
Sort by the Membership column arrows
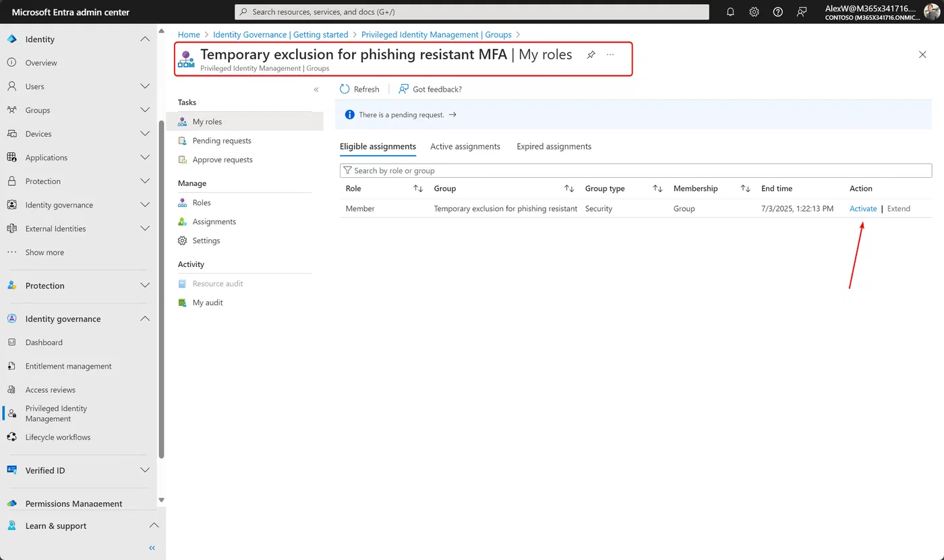coord(745,189)
